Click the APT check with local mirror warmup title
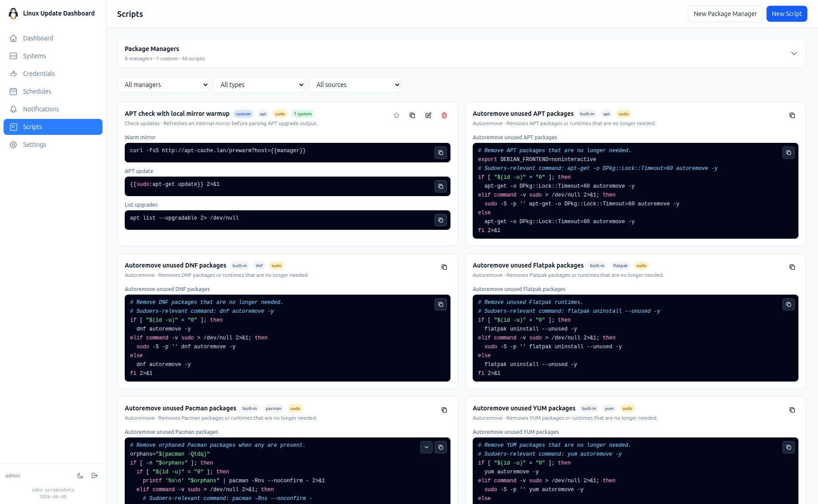Viewport: 818px width, 504px height. pyautogui.click(x=177, y=114)
